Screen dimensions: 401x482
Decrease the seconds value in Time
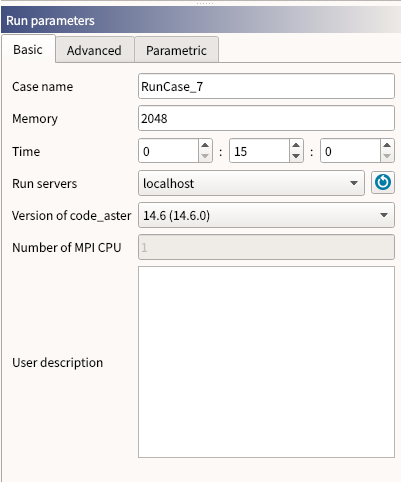387,156
